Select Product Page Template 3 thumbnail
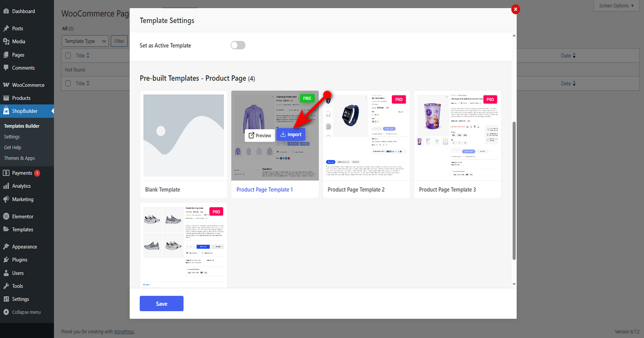 457,136
